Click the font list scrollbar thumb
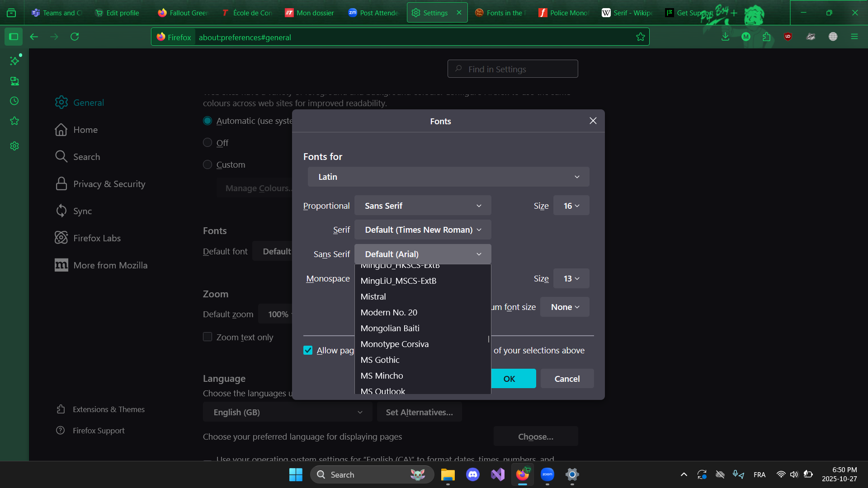Viewport: 868px width, 488px height. click(x=489, y=339)
